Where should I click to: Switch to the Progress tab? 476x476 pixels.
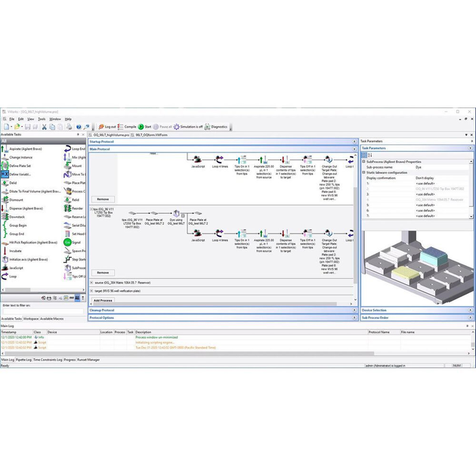click(70, 360)
